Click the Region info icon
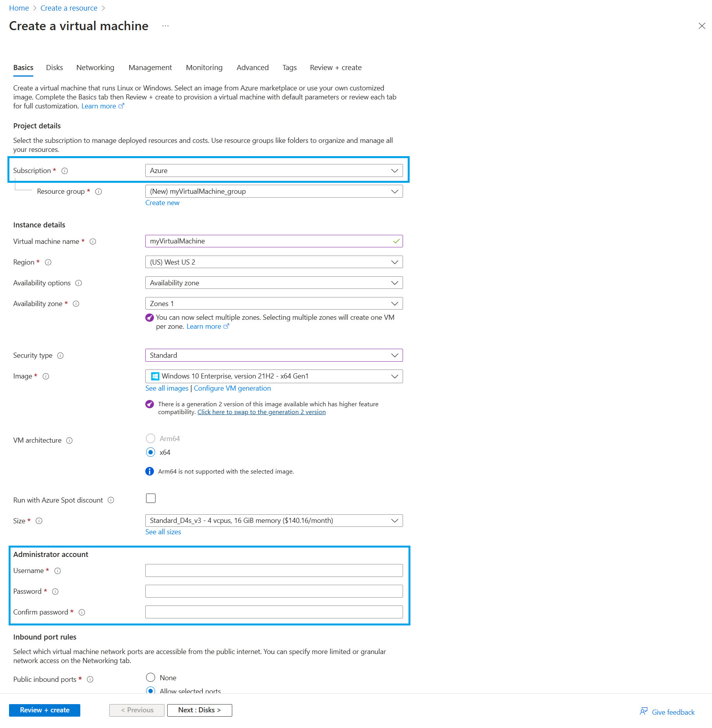712x728 pixels. [x=48, y=263]
